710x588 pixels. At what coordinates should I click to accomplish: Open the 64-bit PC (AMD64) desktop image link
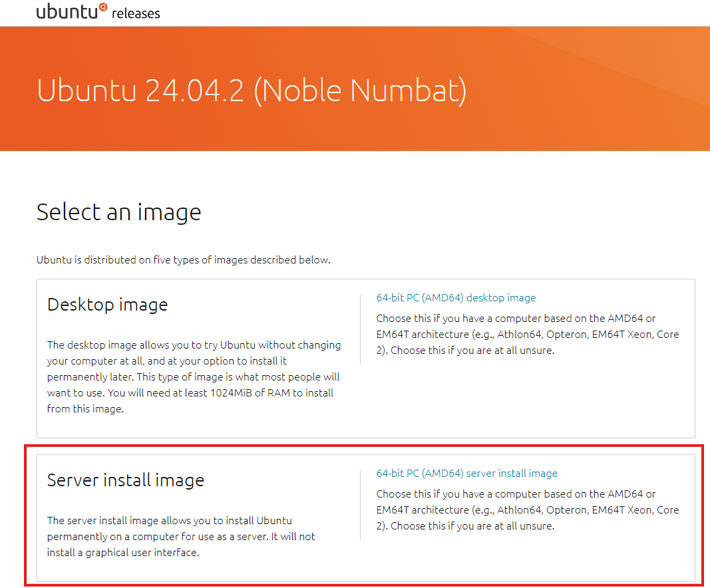click(456, 297)
